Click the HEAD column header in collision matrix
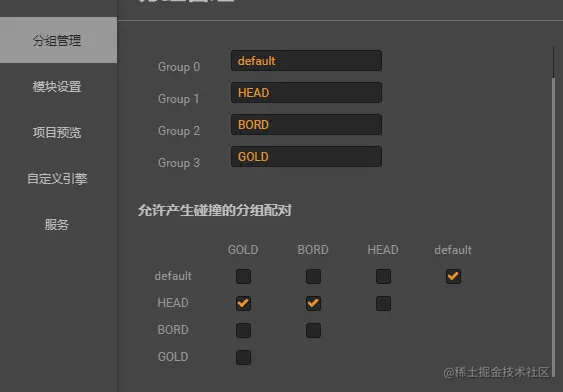 pyautogui.click(x=383, y=250)
